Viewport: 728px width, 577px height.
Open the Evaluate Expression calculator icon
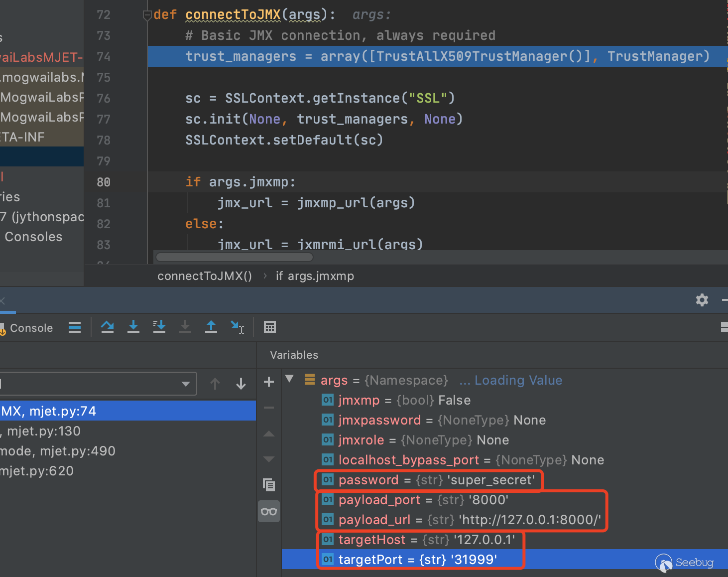coord(270,327)
